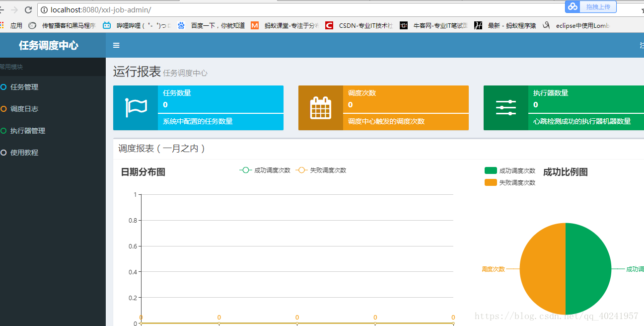Click the 运行报表 page heading
Screen dimensions: 644x326
[137, 72]
